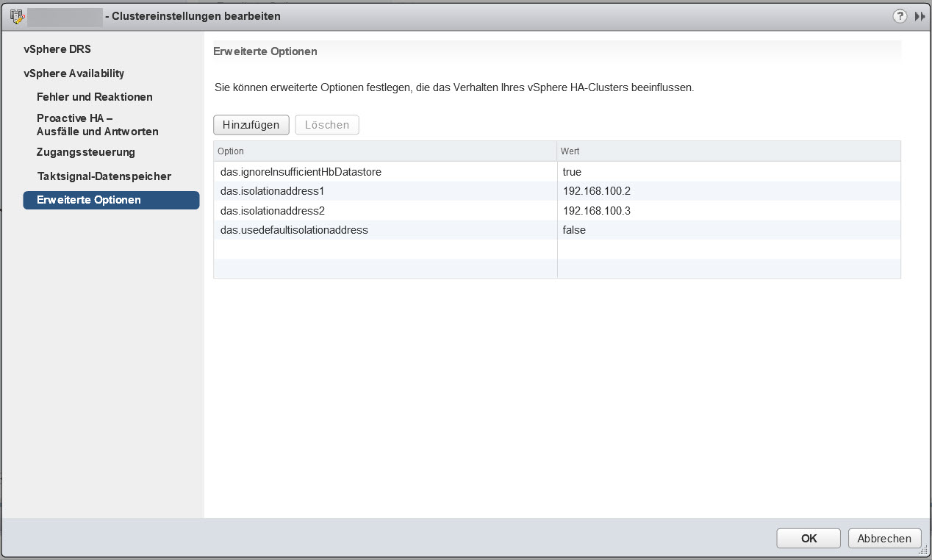Click the dialog resize grip in corner

pyautogui.click(x=922, y=550)
